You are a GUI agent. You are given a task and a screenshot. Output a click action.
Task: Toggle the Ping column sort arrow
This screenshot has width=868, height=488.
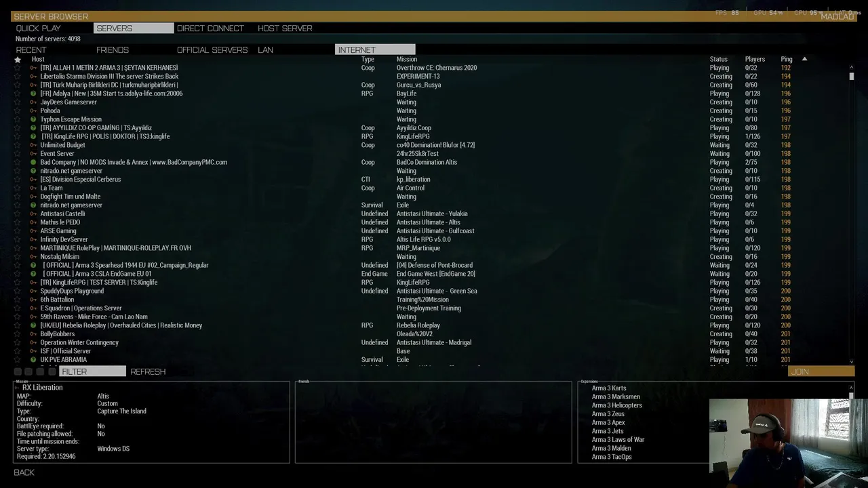click(x=804, y=59)
